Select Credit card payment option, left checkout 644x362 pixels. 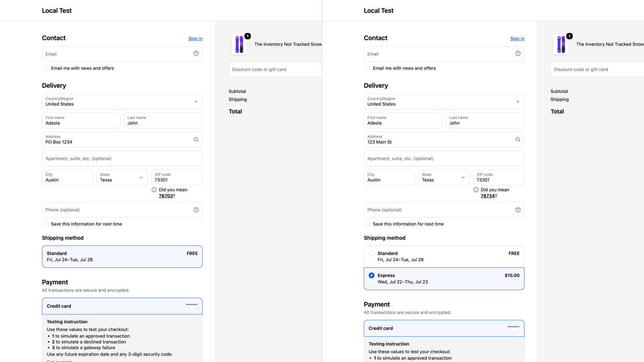pyautogui.click(x=122, y=306)
